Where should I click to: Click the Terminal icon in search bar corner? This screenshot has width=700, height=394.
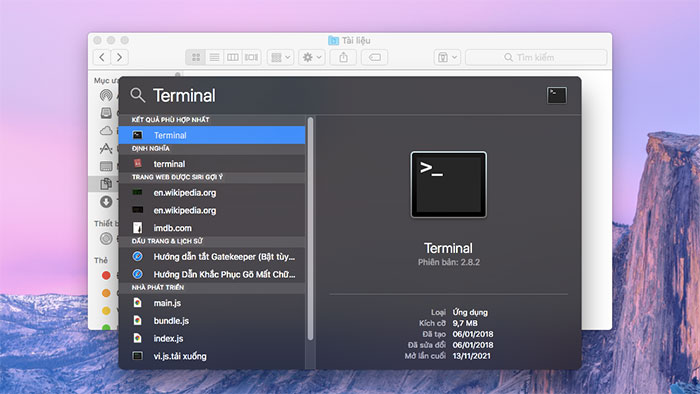click(557, 95)
